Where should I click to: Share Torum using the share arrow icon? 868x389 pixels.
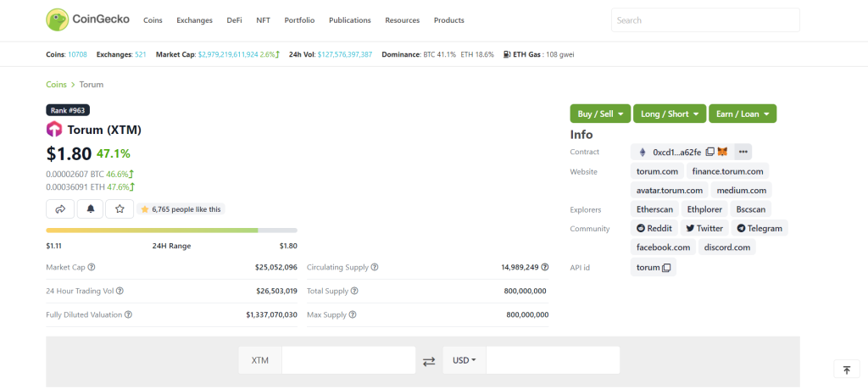pyautogui.click(x=61, y=208)
